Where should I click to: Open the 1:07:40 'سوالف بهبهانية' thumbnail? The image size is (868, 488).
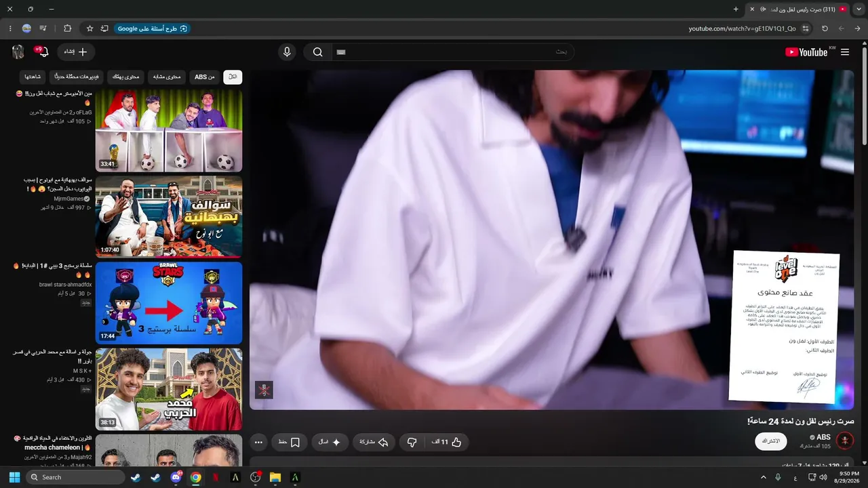(169, 217)
